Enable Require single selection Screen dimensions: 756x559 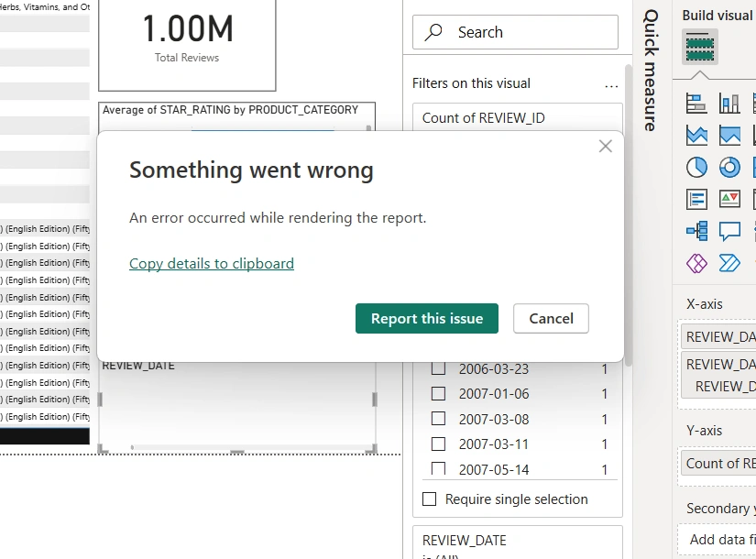(429, 499)
